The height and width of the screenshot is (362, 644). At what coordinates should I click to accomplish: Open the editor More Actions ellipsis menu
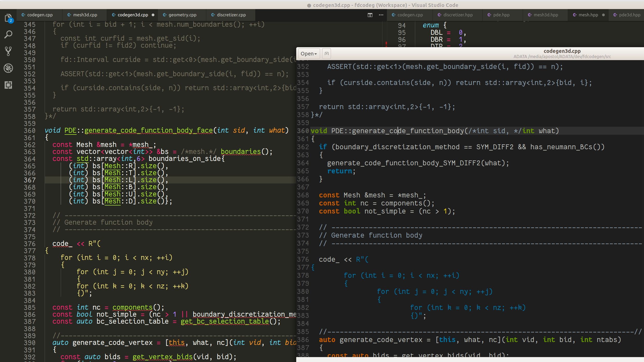click(x=381, y=15)
